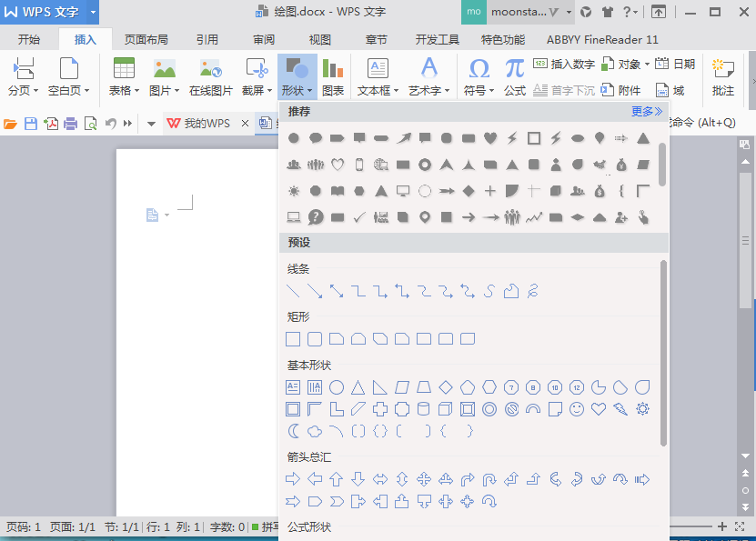The image size is (756, 541).
Task: Open the 开发工具 tab
Action: point(438,39)
